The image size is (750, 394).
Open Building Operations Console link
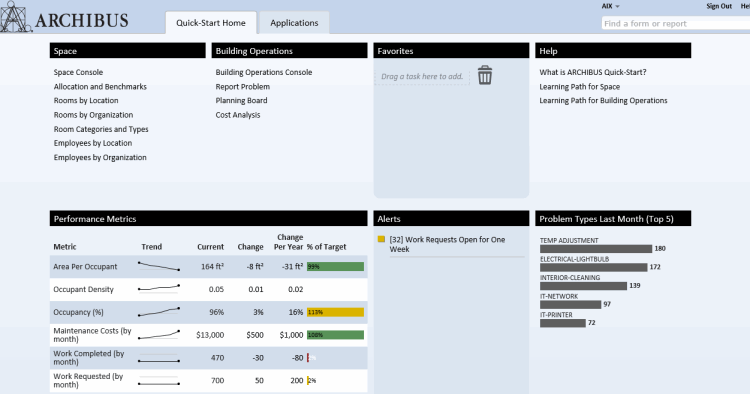[264, 72]
